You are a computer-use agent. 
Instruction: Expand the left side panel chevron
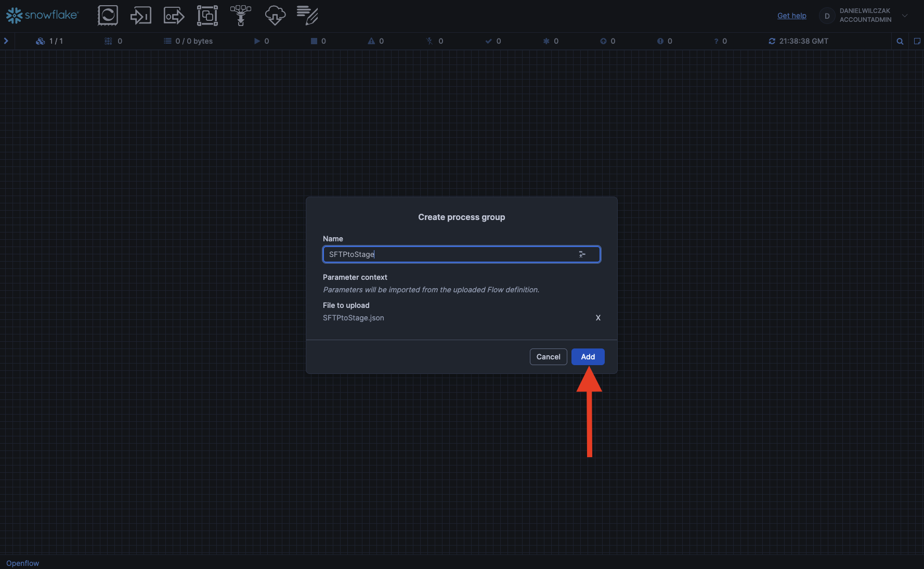(6, 41)
